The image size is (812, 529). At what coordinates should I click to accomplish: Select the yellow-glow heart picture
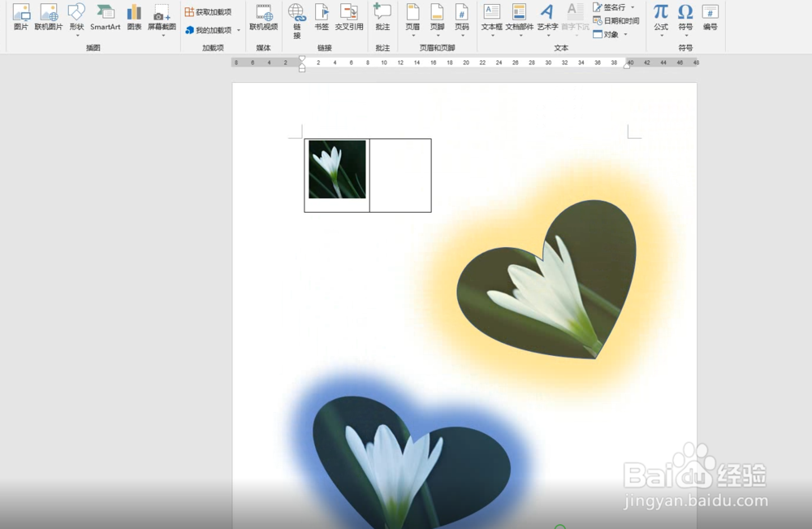click(546, 280)
